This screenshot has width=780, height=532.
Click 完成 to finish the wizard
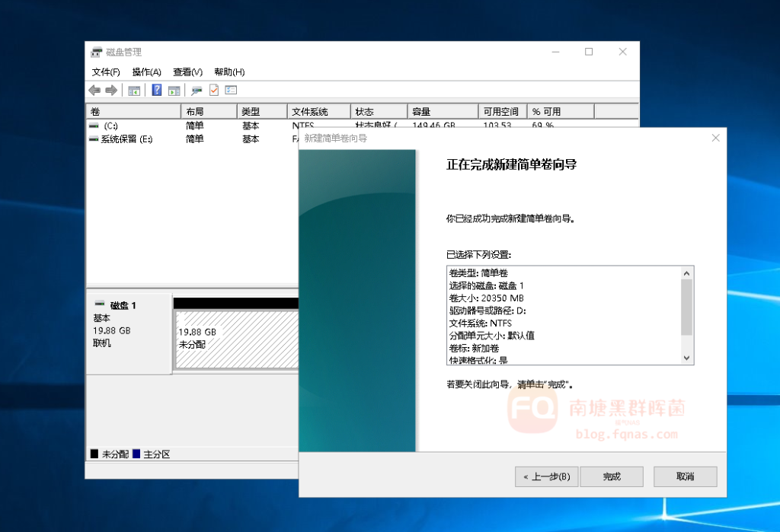click(x=612, y=477)
